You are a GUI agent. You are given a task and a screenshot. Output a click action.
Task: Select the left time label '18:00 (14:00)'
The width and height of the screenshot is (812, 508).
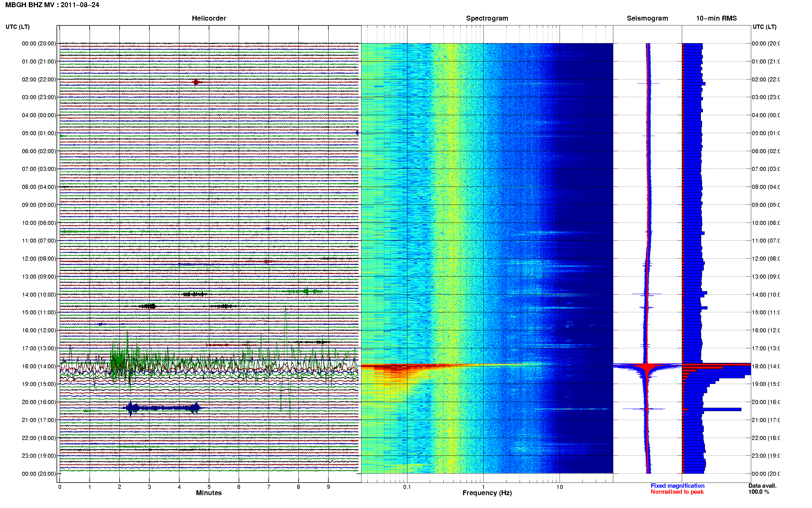click(39, 366)
